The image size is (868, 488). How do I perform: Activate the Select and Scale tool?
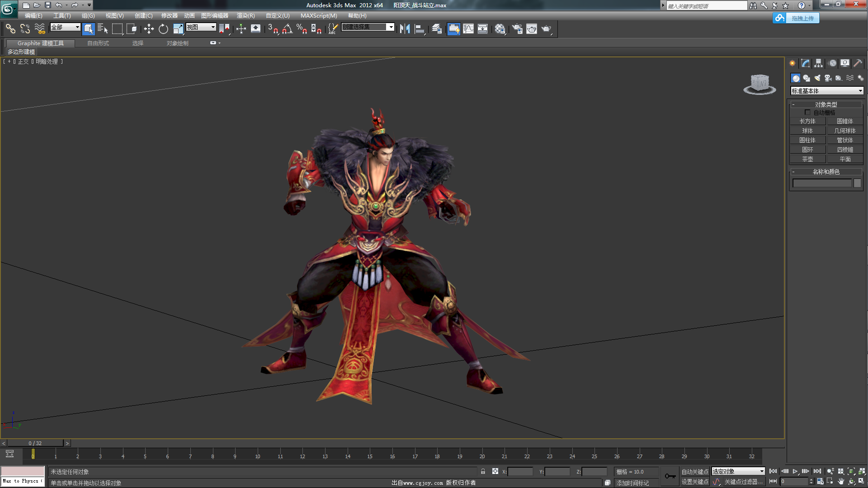click(x=178, y=29)
